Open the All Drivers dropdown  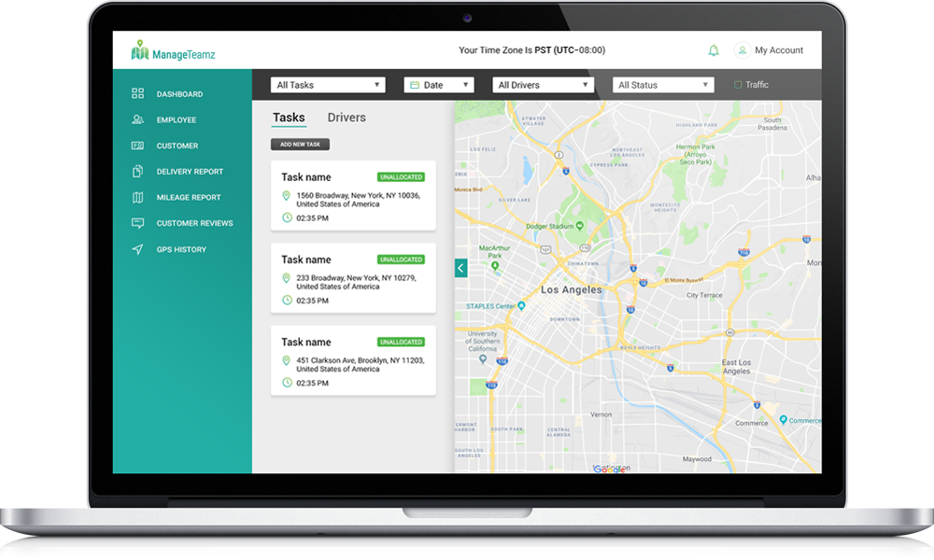[543, 85]
